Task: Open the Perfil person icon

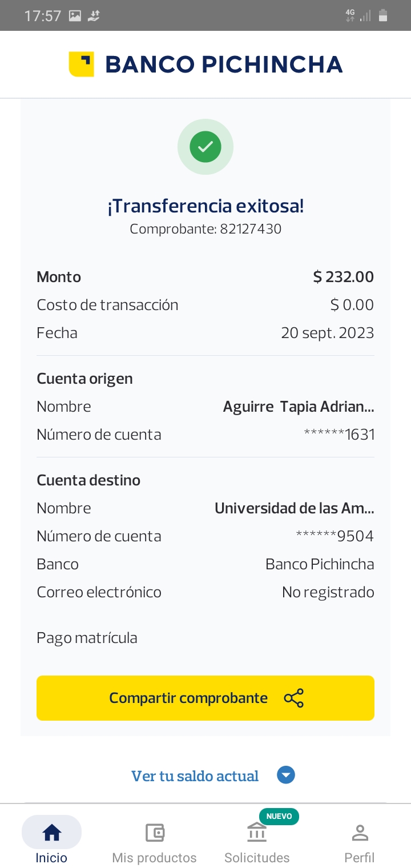Action: pyautogui.click(x=360, y=833)
